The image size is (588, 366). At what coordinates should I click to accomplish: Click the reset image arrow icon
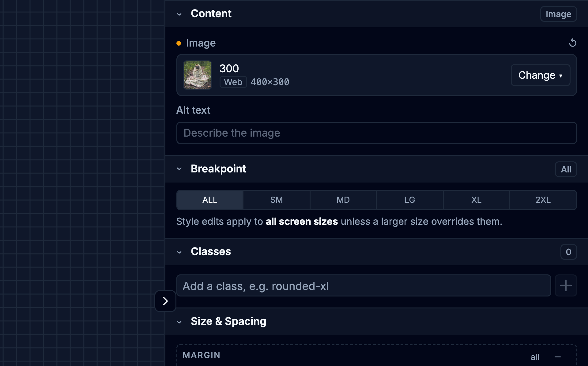click(572, 43)
